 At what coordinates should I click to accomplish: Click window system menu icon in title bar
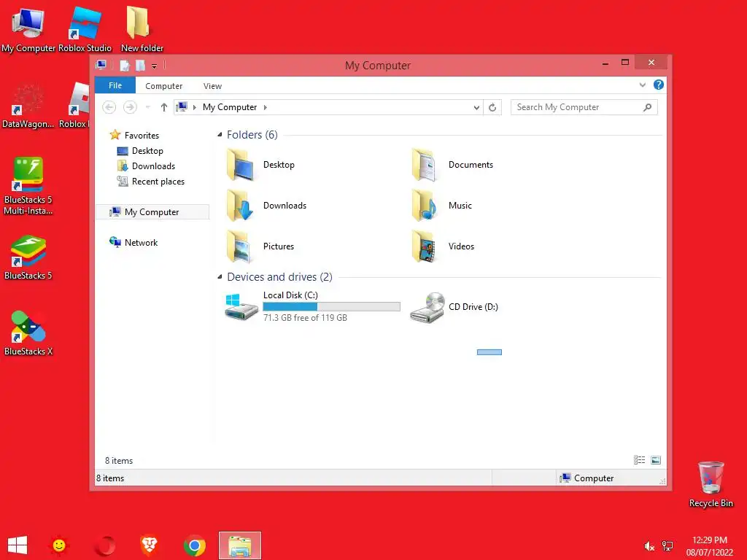click(101, 65)
